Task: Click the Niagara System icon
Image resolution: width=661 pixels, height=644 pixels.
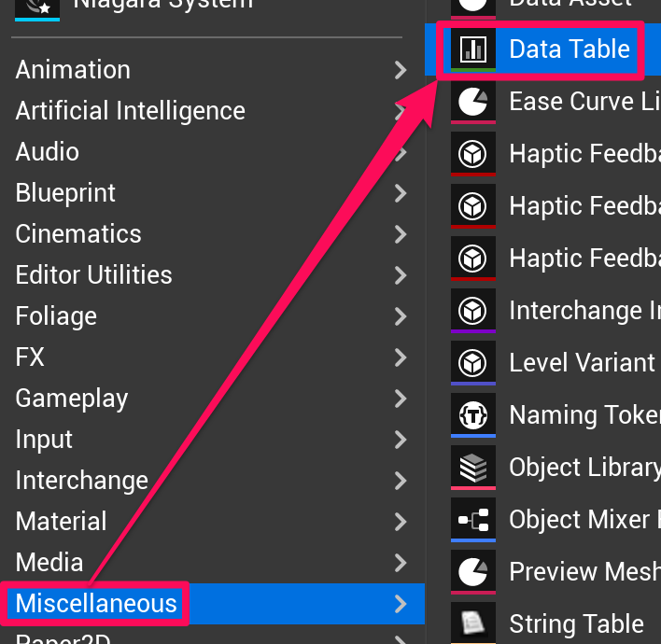Action: [37, 7]
